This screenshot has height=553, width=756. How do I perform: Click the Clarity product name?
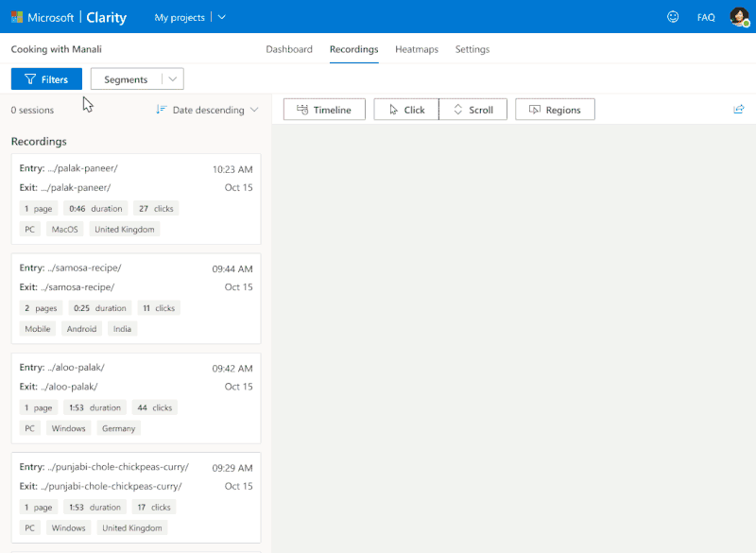tap(106, 17)
